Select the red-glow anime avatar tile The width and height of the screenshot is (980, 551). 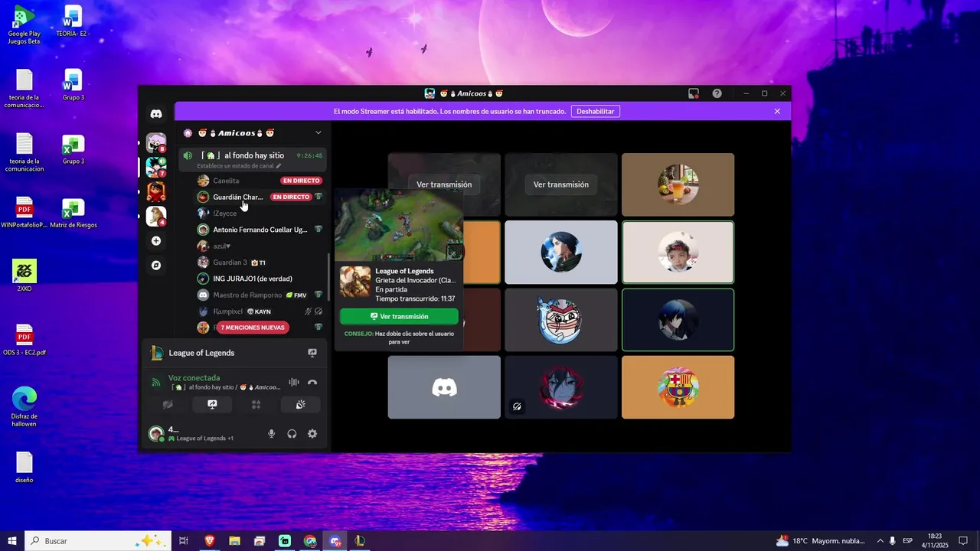pos(561,386)
